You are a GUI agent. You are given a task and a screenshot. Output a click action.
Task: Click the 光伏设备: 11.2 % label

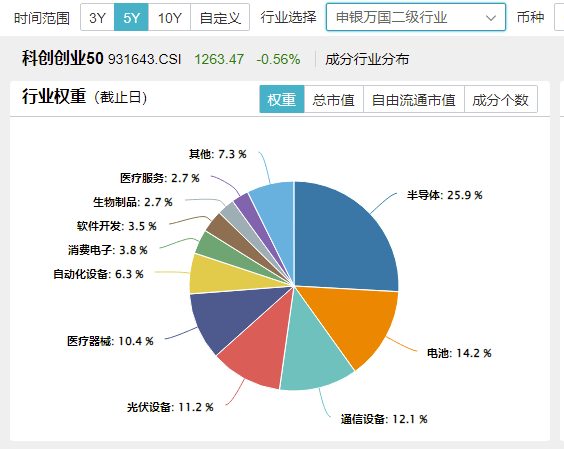[x=170, y=407]
